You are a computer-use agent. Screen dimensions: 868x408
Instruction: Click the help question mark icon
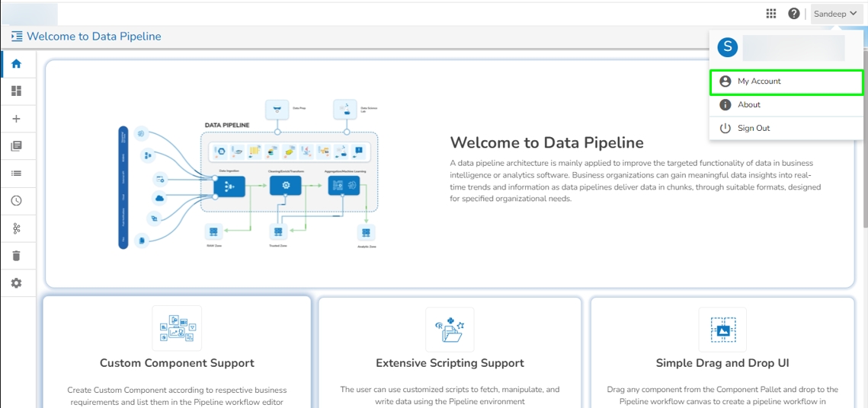(794, 14)
